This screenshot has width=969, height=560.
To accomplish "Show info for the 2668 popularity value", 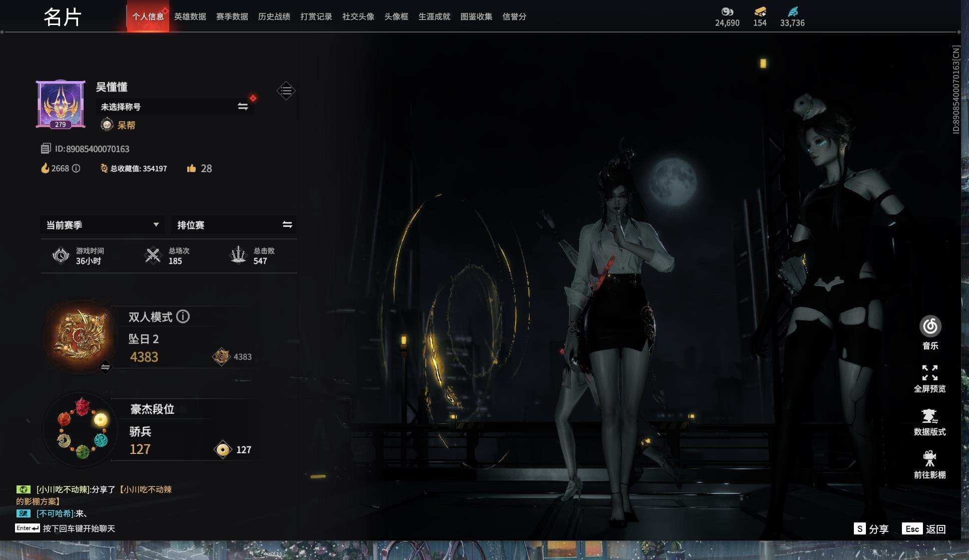I will [x=76, y=168].
